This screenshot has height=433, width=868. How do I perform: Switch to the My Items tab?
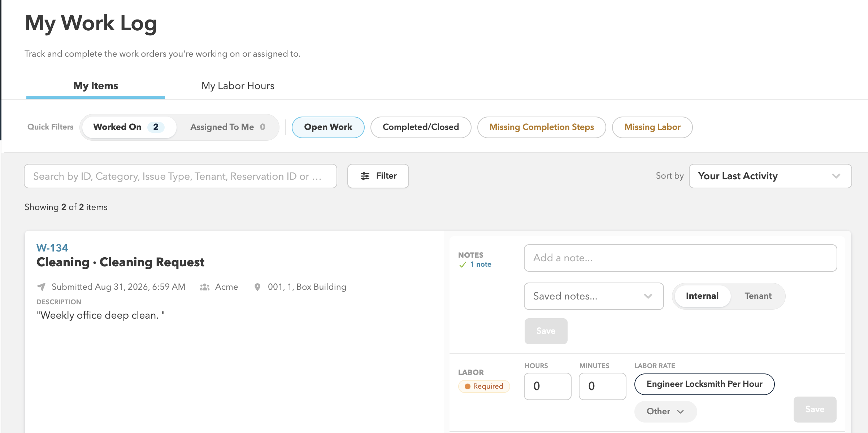point(96,86)
